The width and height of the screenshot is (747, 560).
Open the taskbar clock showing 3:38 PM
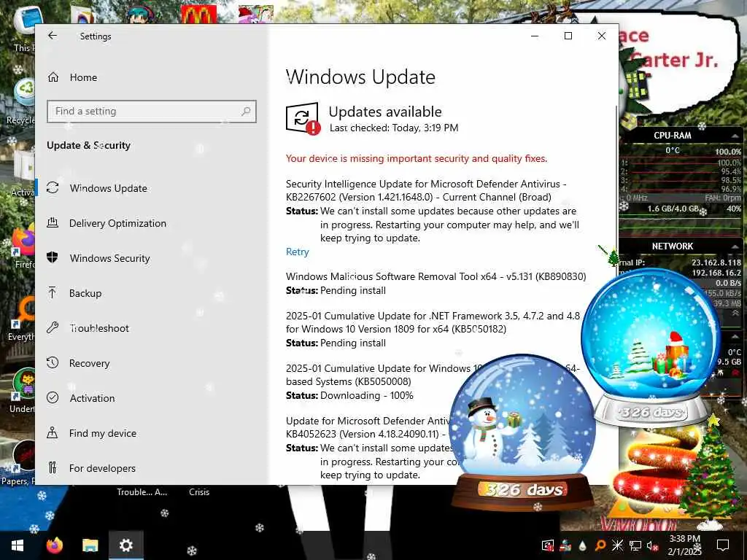[x=685, y=545]
